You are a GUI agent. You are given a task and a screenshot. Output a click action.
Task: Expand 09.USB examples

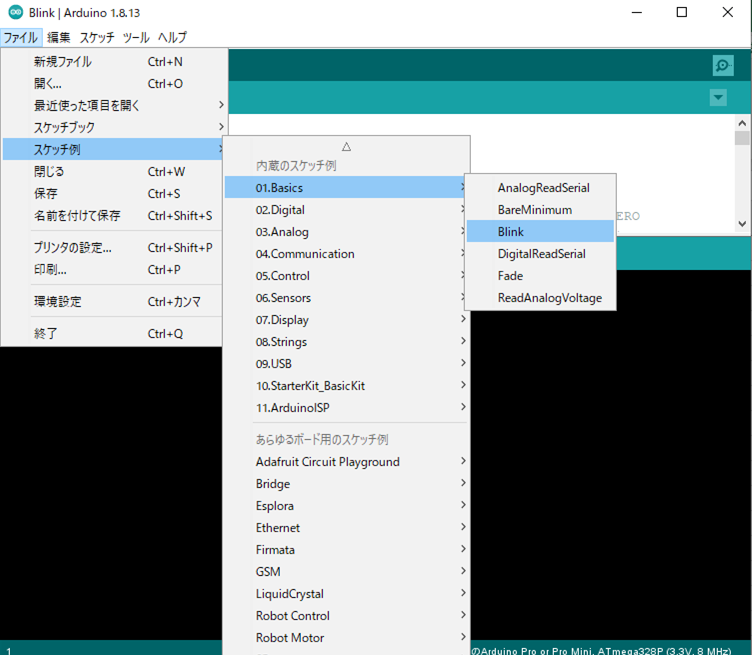pyautogui.click(x=346, y=364)
